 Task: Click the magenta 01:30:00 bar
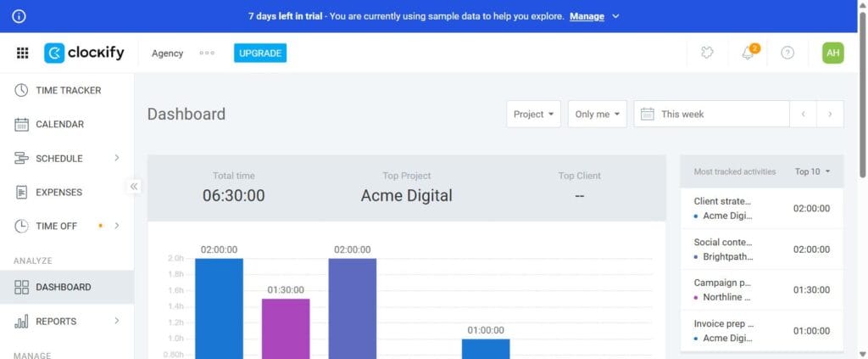click(286, 328)
